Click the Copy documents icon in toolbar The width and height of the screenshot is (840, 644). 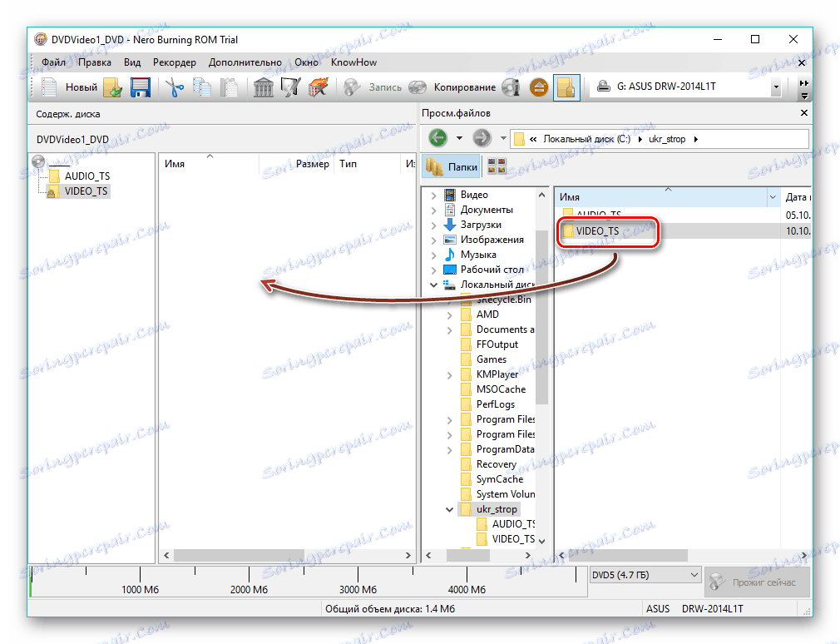(x=202, y=87)
